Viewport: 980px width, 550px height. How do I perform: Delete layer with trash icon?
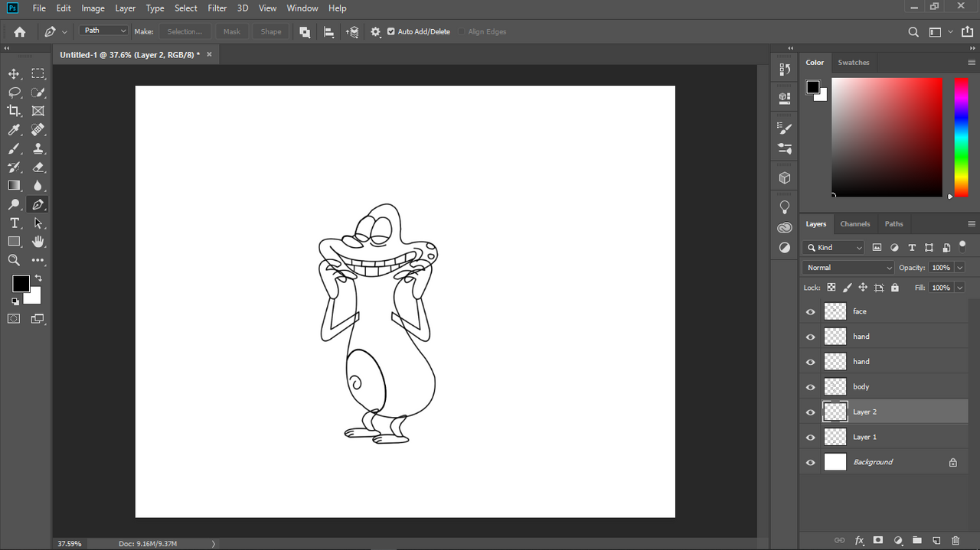(x=955, y=540)
